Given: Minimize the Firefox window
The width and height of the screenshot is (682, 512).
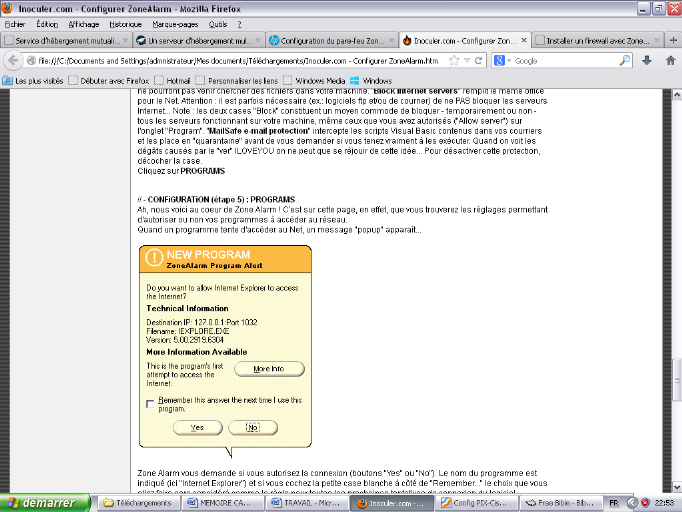Looking at the screenshot, I should (642, 9).
